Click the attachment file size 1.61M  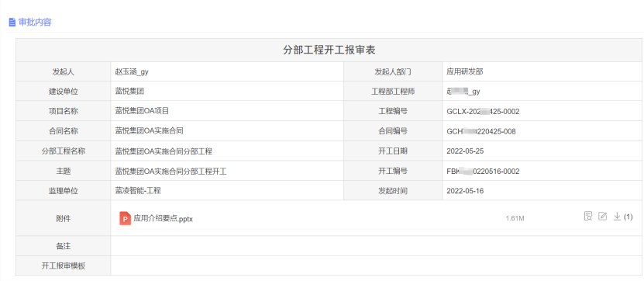click(515, 218)
